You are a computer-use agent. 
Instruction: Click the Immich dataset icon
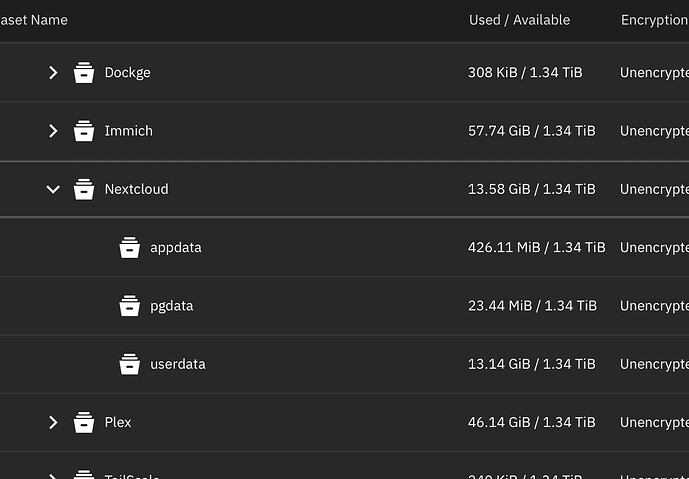tap(83, 131)
